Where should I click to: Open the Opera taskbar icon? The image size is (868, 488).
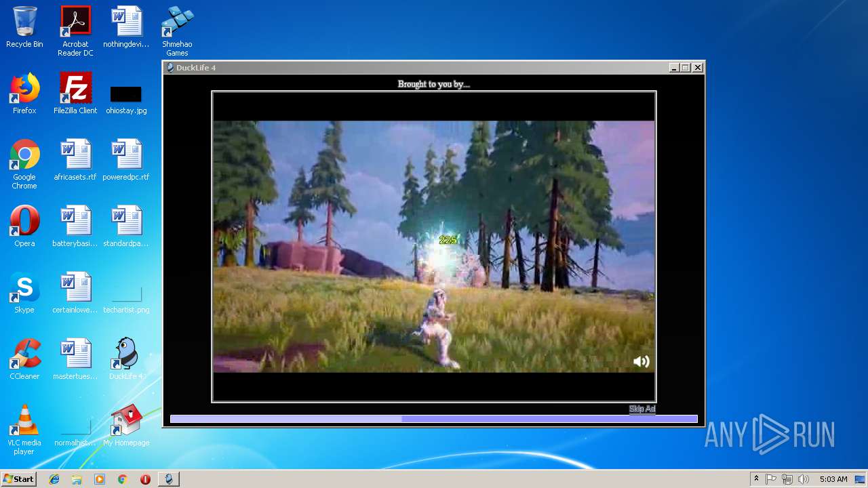(x=145, y=479)
